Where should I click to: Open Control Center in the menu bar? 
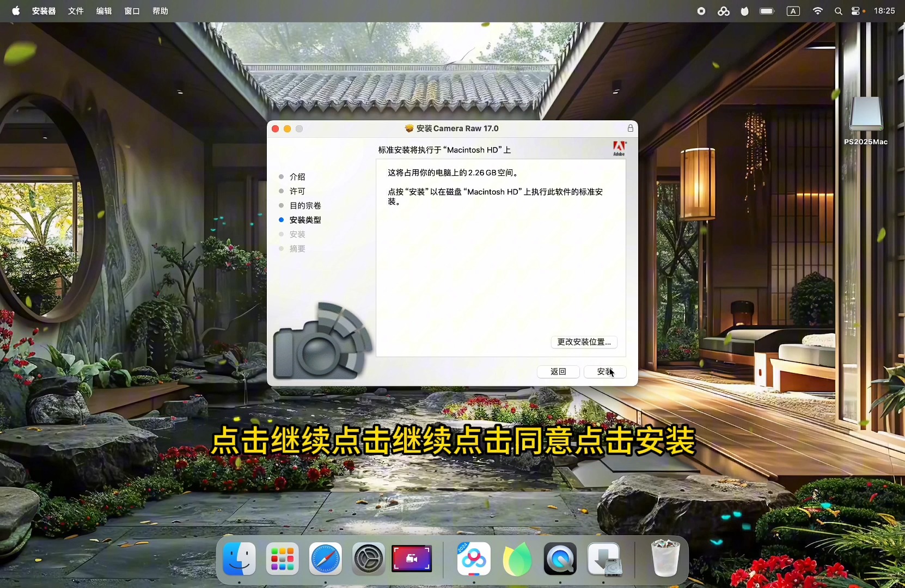855,11
